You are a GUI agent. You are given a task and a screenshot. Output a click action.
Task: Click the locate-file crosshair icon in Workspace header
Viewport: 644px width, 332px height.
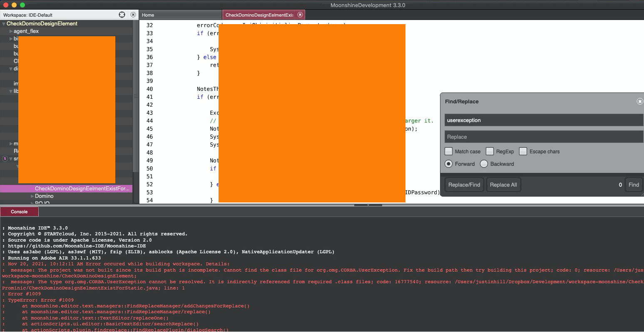click(x=122, y=15)
